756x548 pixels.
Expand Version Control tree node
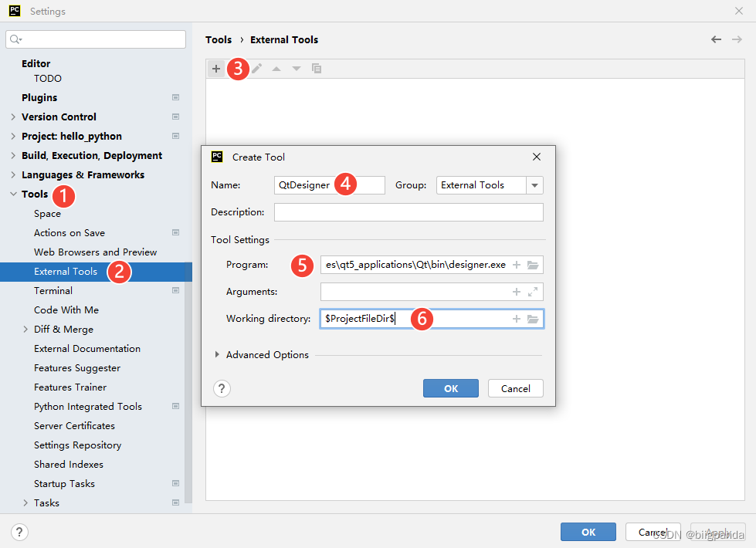(x=13, y=117)
